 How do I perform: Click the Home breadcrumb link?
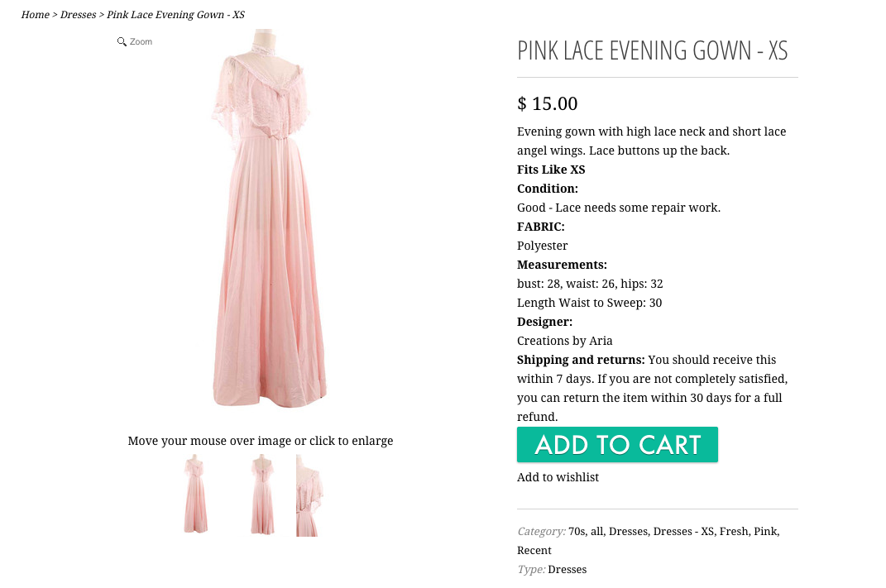(x=36, y=15)
